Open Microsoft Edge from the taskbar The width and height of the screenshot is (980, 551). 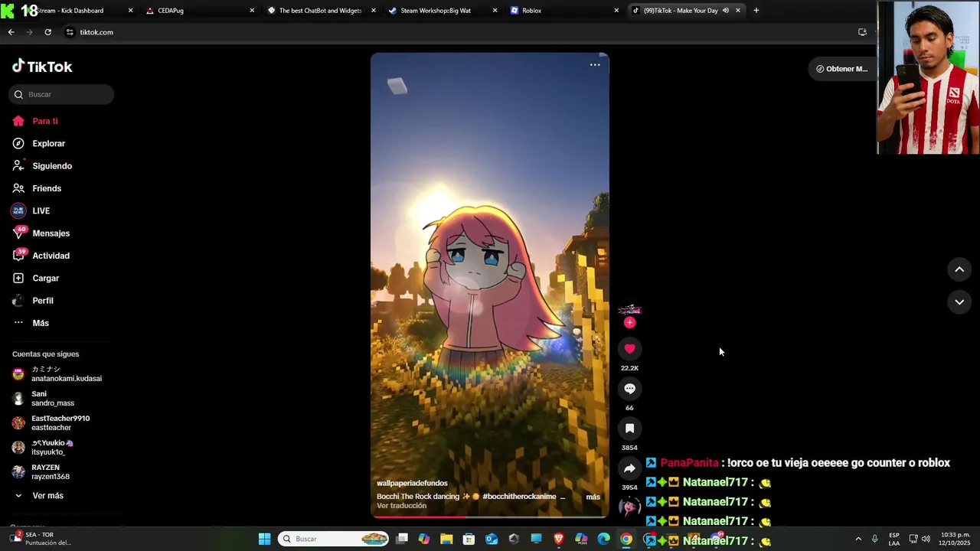[x=604, y=539]
